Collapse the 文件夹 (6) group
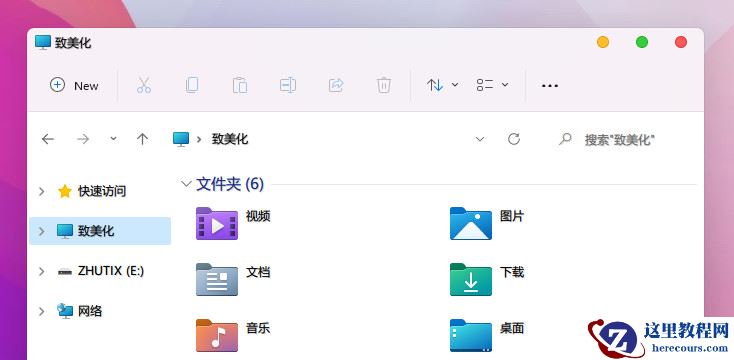The height and width of the screenshot is (360, 734). tap(186, 184)
